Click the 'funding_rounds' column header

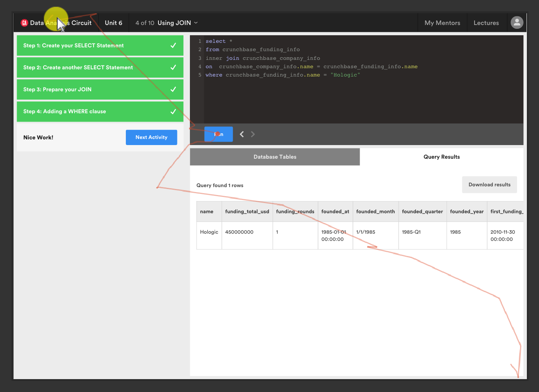295,211
